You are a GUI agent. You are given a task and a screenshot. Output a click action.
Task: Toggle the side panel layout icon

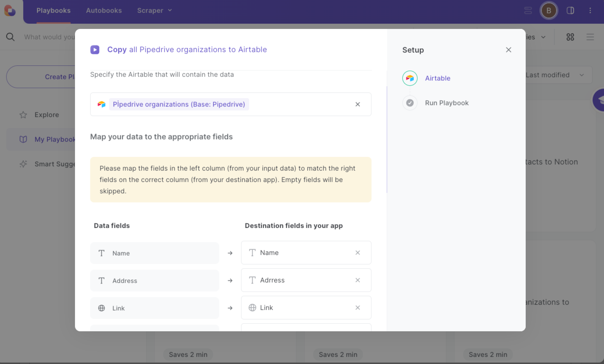click(570, 10)
